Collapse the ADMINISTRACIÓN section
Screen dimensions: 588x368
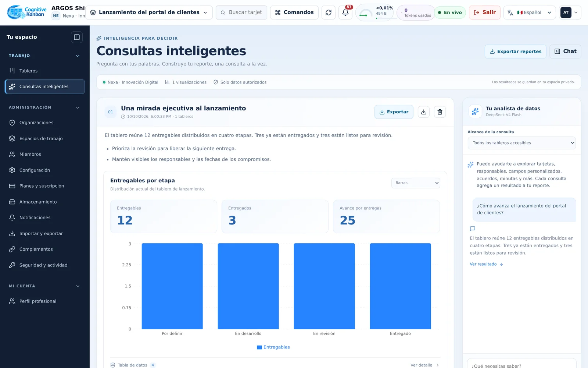78,108
